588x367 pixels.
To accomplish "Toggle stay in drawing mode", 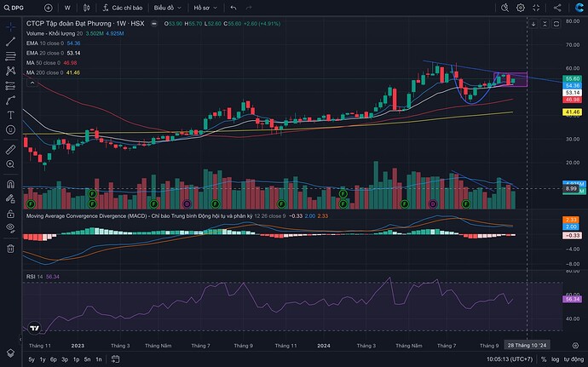I will click(x=10, y=198).
